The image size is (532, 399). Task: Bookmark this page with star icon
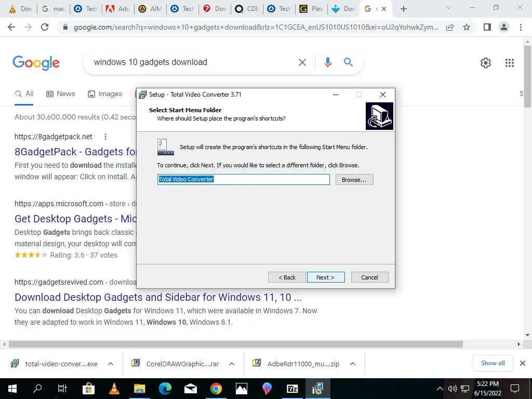click(x=467, y=27)
